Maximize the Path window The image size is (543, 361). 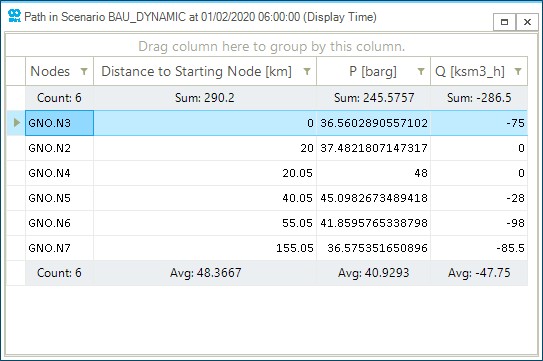505,22
